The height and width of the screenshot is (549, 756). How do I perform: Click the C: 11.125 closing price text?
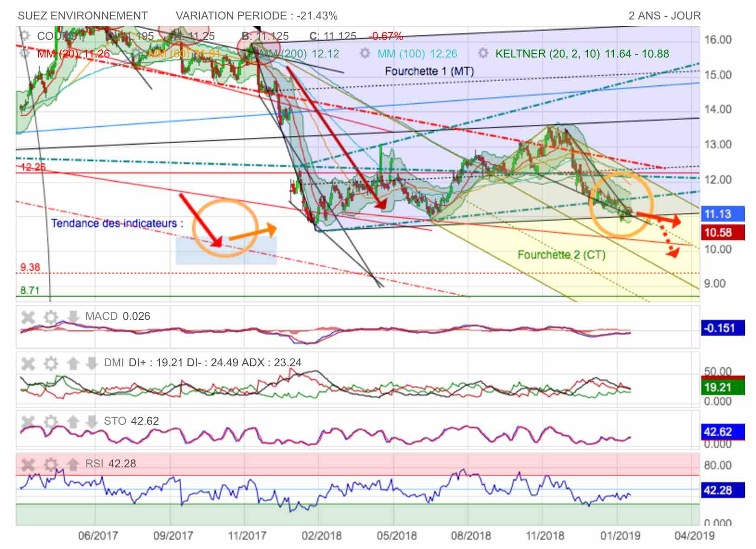(x=333, y=36)
